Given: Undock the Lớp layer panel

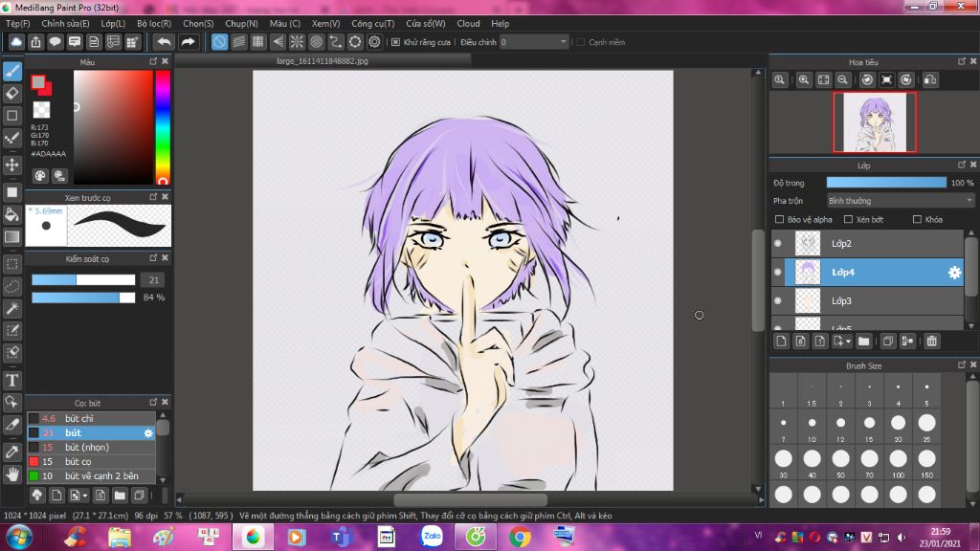Looking at the screenshot, I should tap(962, 165).
